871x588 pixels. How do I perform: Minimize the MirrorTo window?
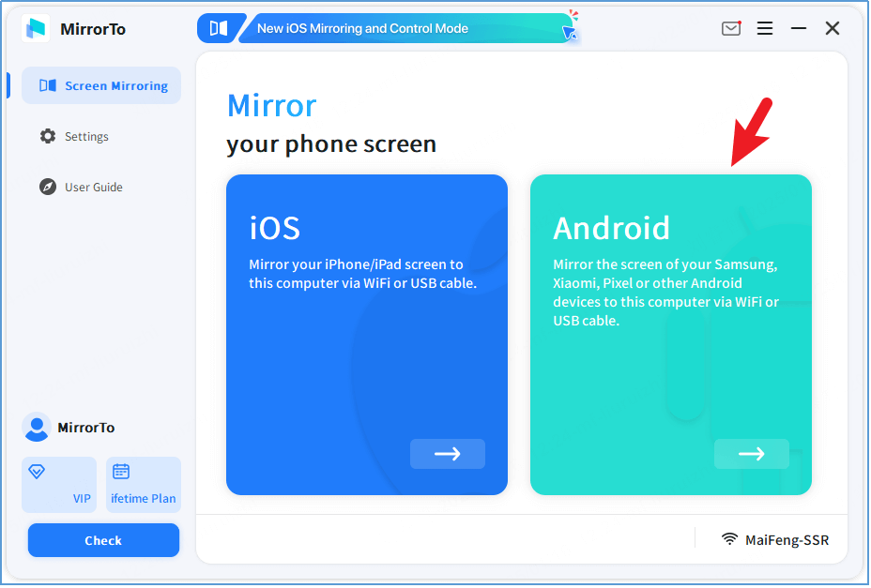(799, 28)
